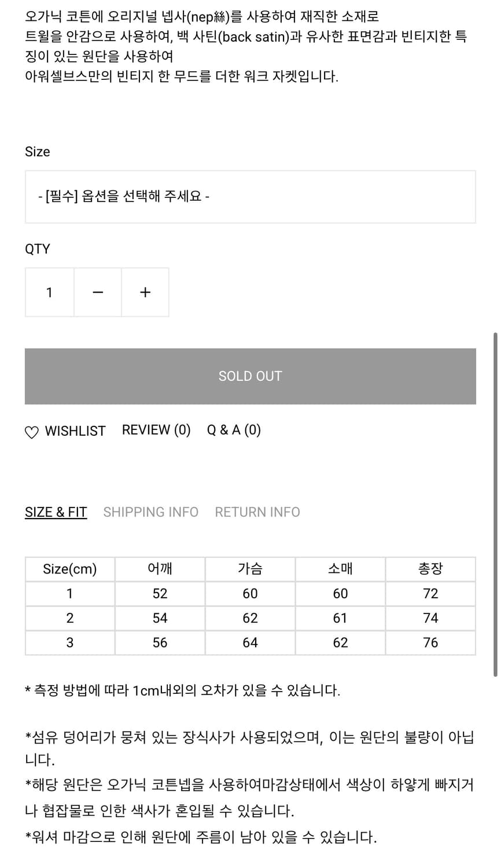Switch to the RETURN INFO tab
501x868 pixels.
coord(257,512)
